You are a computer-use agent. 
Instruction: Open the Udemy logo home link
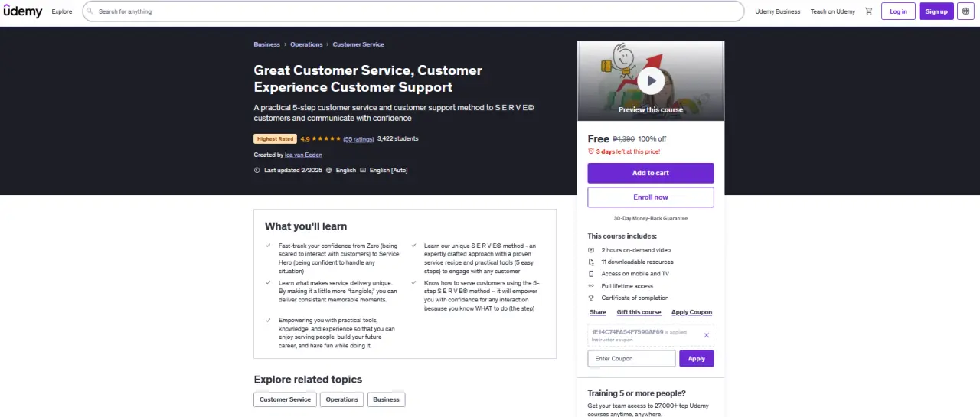23,11
